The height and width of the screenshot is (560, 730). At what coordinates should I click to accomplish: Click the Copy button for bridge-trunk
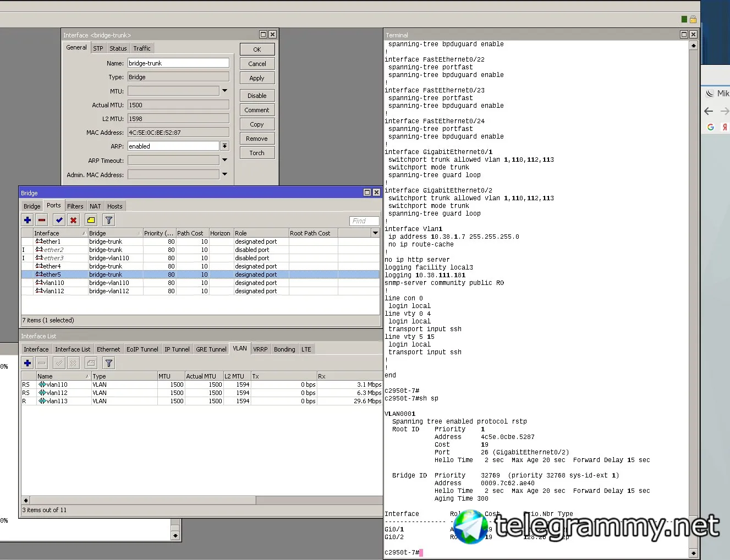click(x=257, y=124)
